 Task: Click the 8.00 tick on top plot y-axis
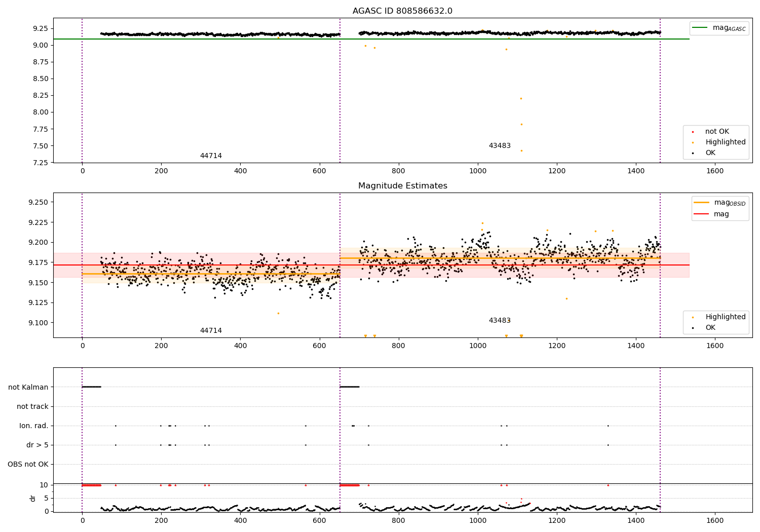tap(40, 112)
